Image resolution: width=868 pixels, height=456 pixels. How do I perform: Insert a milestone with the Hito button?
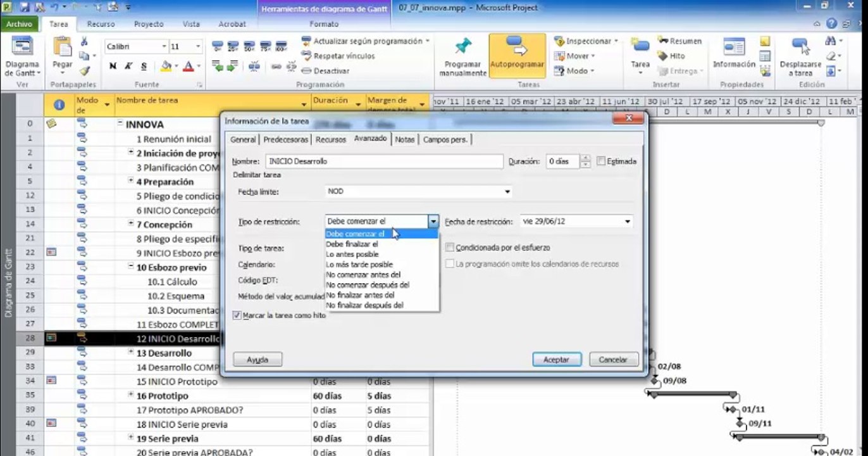click(671, 56)
